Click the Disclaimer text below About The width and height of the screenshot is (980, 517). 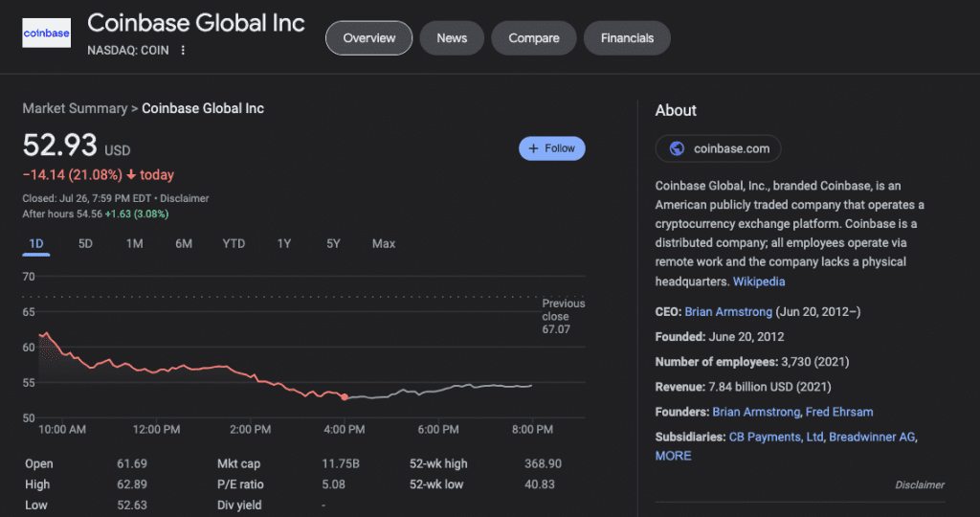(x=920, y=485)
